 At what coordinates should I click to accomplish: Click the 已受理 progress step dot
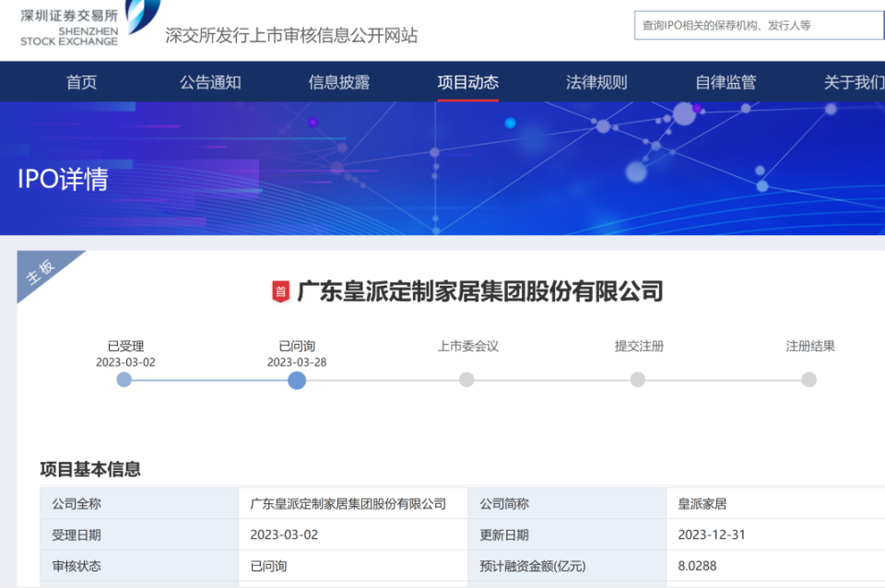click(x=124, y=380)
